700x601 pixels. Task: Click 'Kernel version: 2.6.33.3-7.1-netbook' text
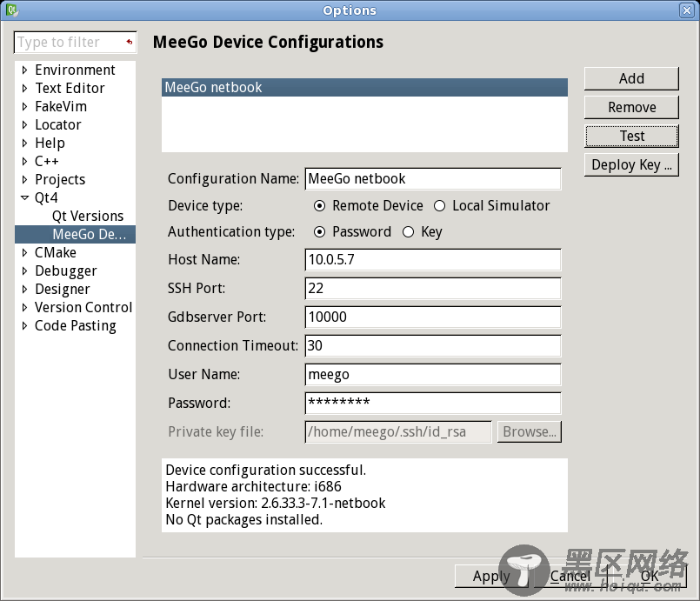coord(275,504)
